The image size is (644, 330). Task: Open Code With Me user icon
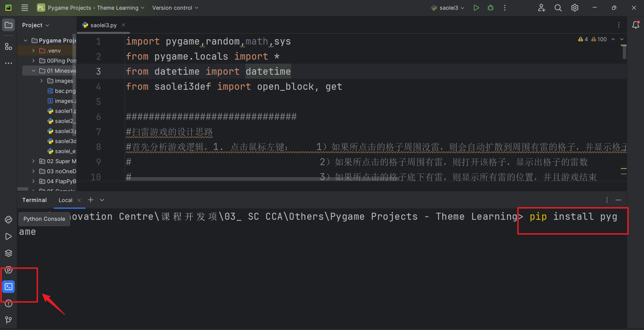pyautogui.click(x=541, y=8)
